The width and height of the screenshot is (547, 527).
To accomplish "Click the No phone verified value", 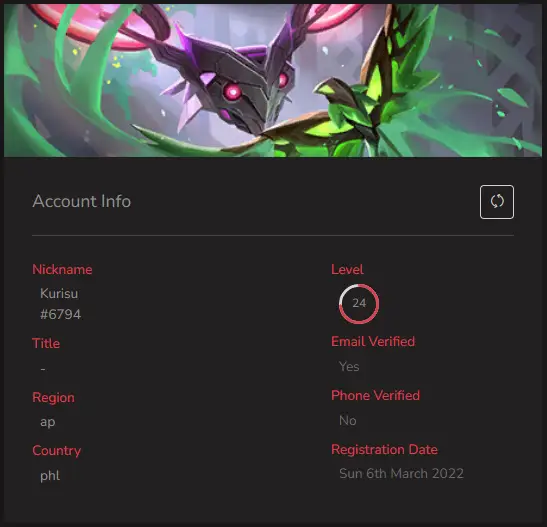I will [x=347, y=421].
